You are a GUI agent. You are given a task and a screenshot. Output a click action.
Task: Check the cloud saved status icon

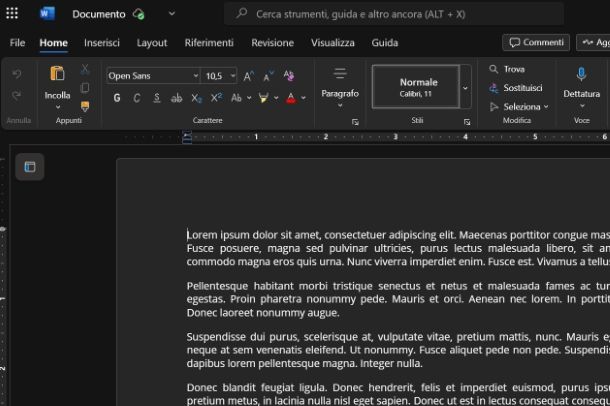coord(138,14)
